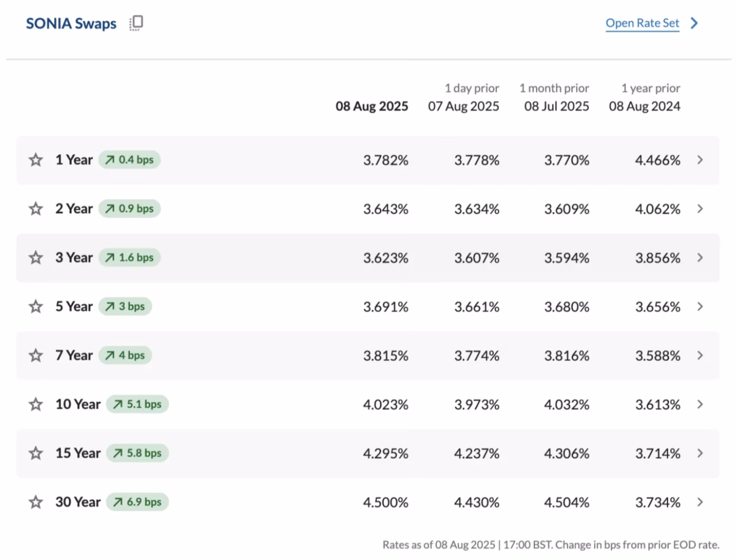Add 10 Year swap to favorites

35,404
